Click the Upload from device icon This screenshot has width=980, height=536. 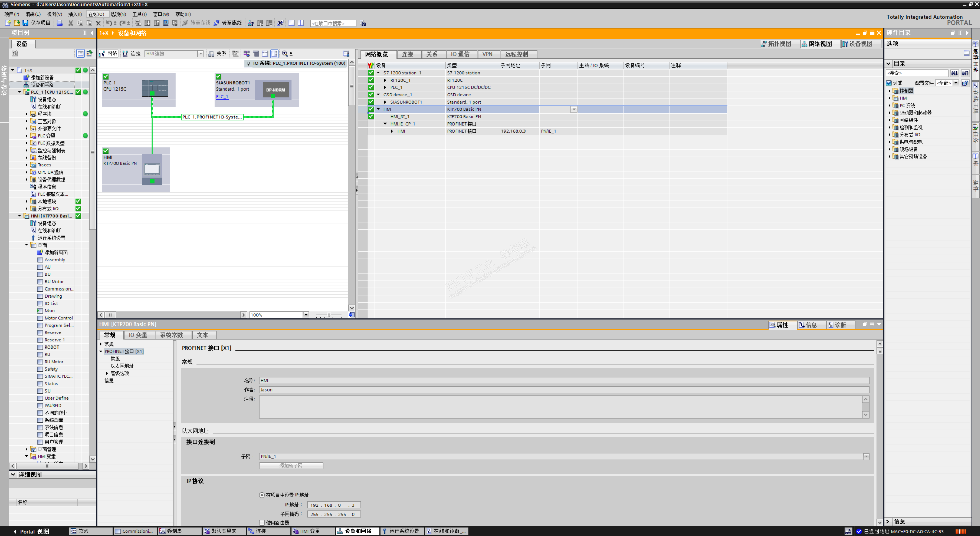tap(156, 23)
